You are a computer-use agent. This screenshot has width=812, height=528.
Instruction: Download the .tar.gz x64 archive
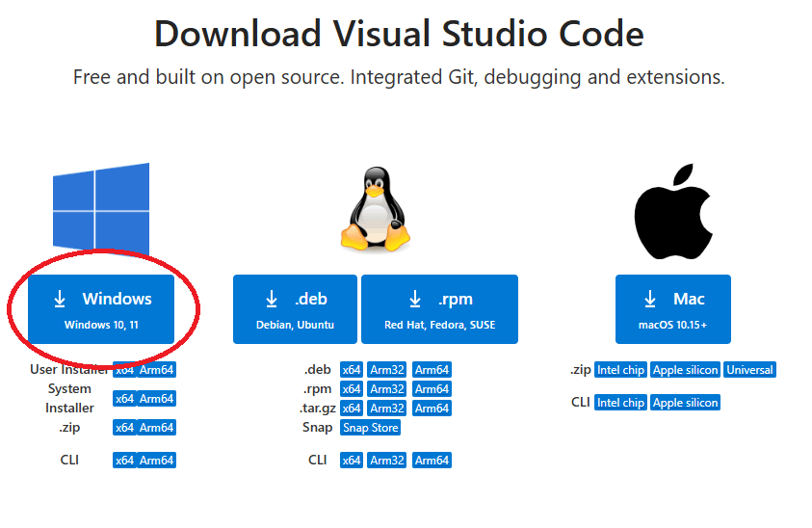(352, 409)
